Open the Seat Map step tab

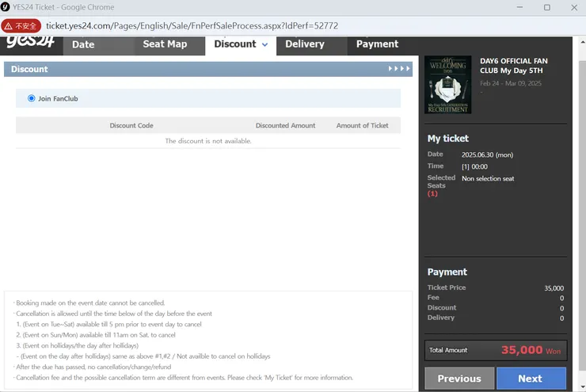click(169, 46)
